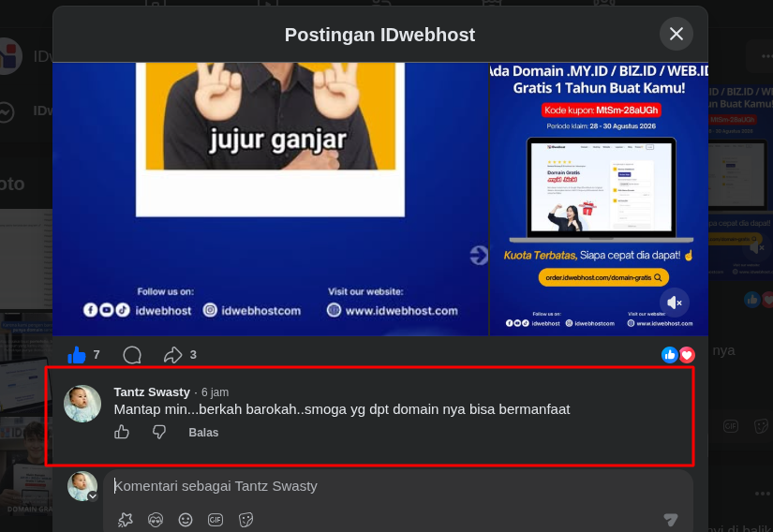Open the emoji smiley picker
The height and width of the screenshot is (532, 773).
pos(186,520)
